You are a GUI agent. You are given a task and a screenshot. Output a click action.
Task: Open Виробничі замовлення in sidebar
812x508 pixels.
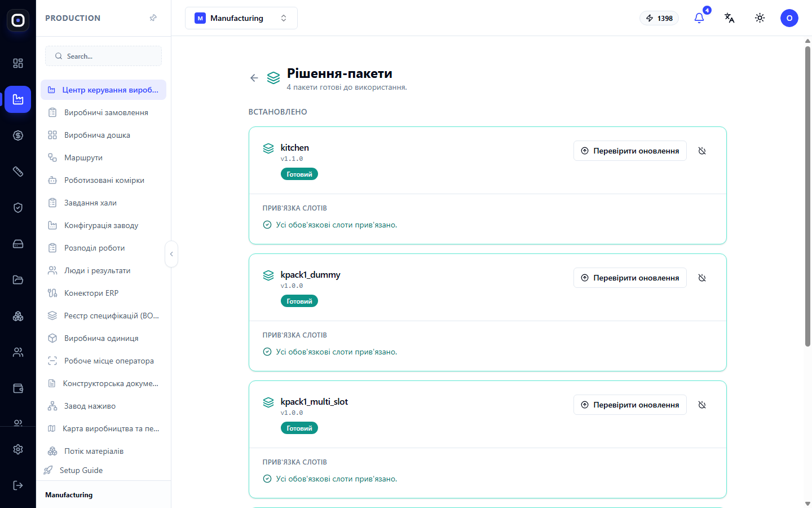[103, 112]
